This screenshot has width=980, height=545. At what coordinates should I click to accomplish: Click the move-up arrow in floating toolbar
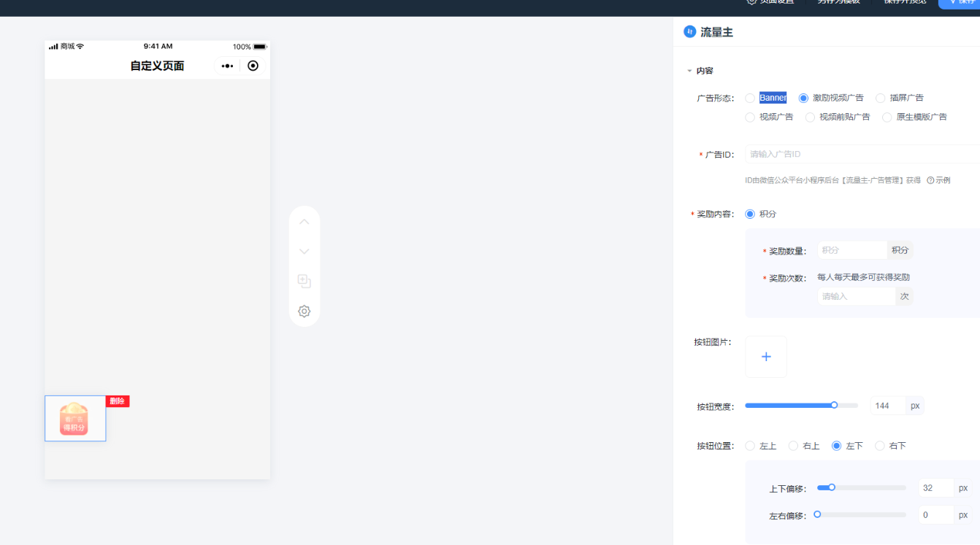305,222
